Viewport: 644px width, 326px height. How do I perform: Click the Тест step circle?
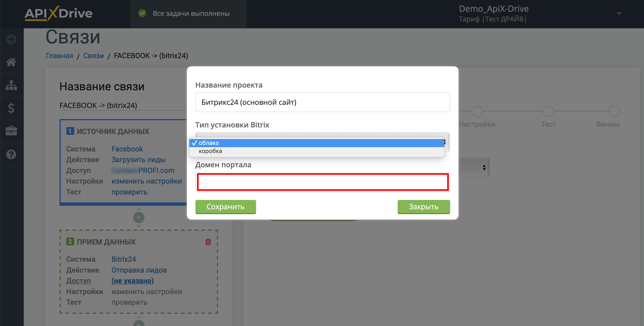click(548, 111)
